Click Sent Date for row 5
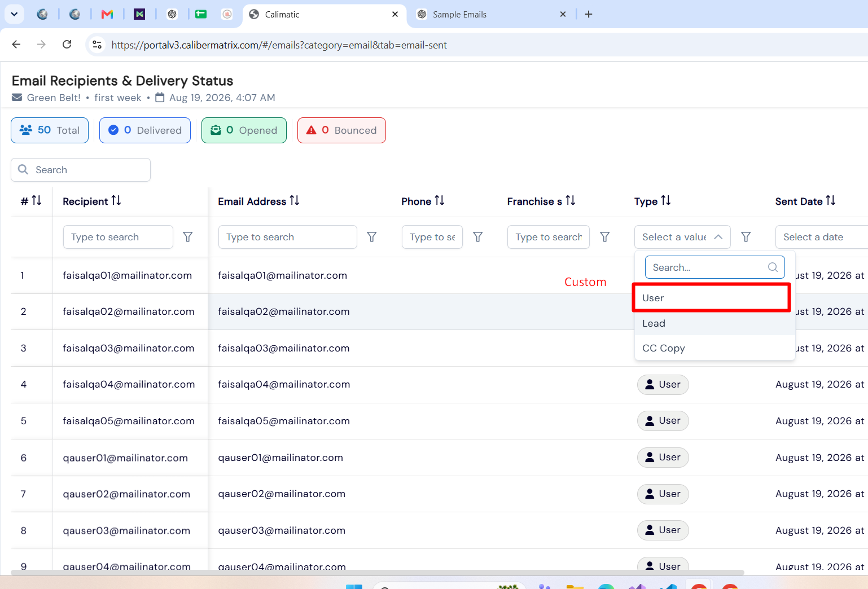The height and width of the screenshot is (589, 868). 820,421
